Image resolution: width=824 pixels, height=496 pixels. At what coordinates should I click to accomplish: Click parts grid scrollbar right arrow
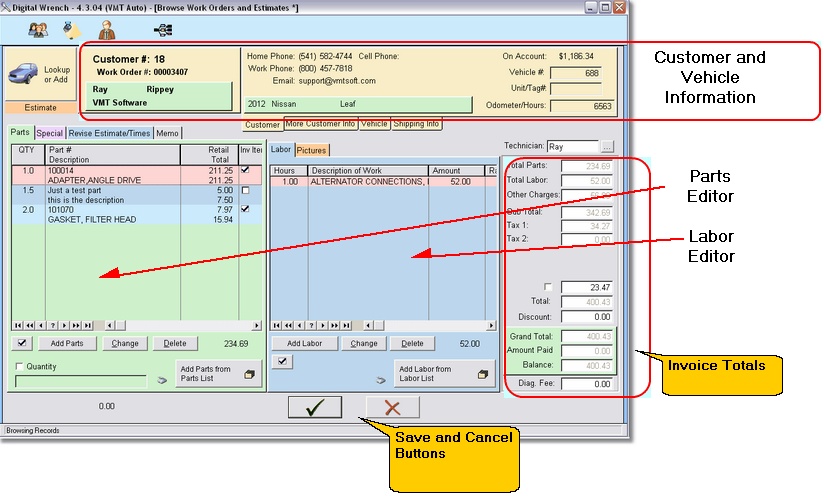(x=256, y=326)
